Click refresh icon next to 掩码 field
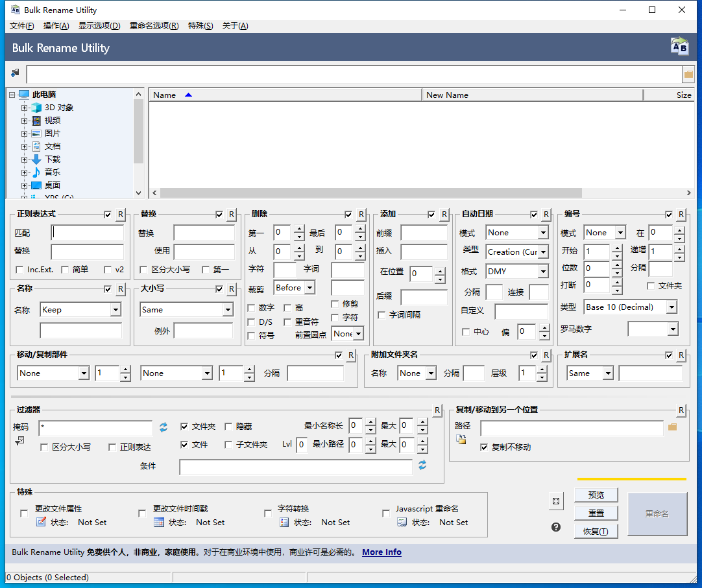The image size is (702, 588). click(x=163, y=427)
